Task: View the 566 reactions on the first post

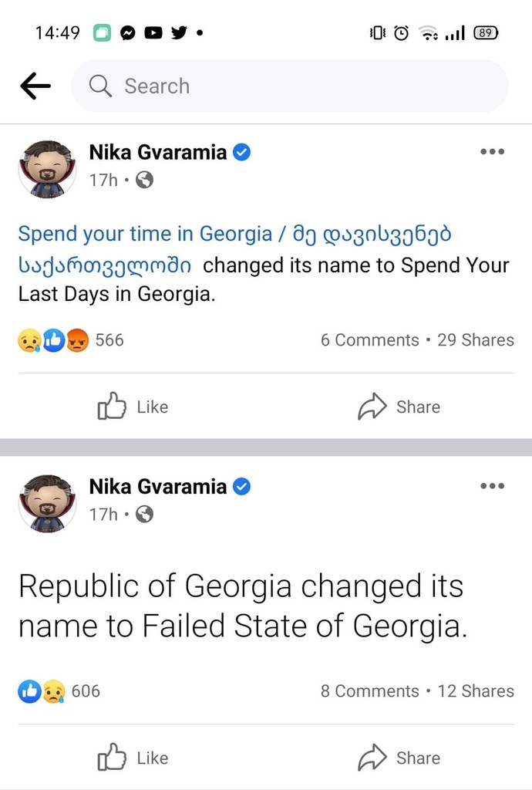Action: (x=109, y=339)
